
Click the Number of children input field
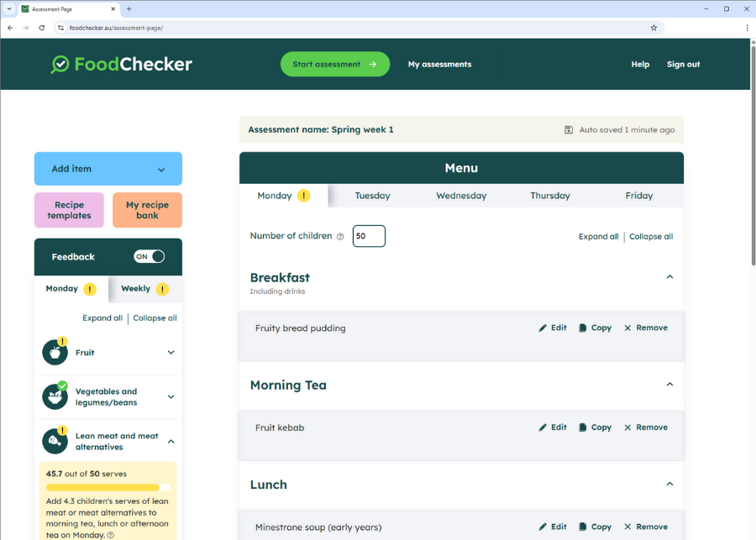pos(369,237)
